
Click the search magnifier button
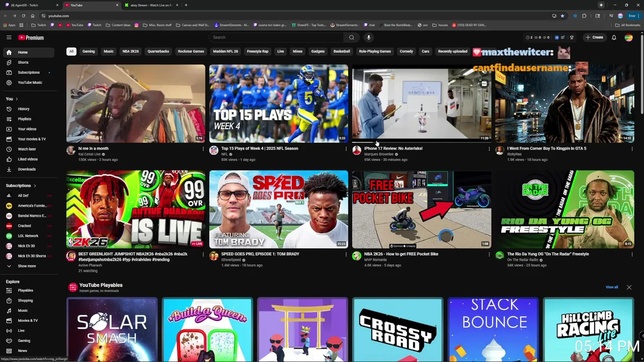pos(352,37)
